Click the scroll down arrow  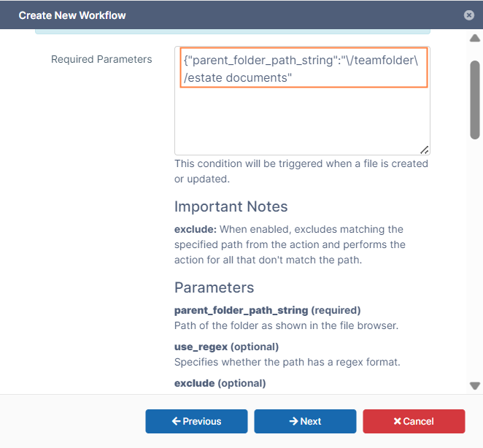[x=475, y=385]
